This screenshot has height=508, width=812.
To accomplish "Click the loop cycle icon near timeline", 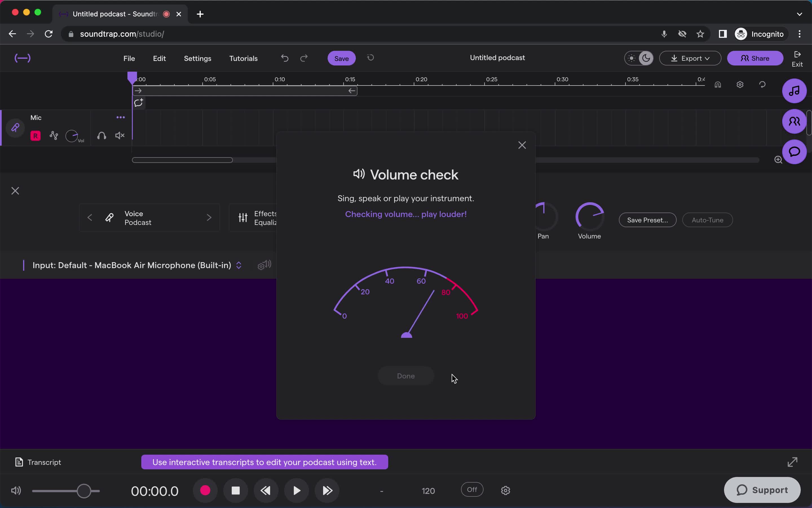I will point(762,85).
